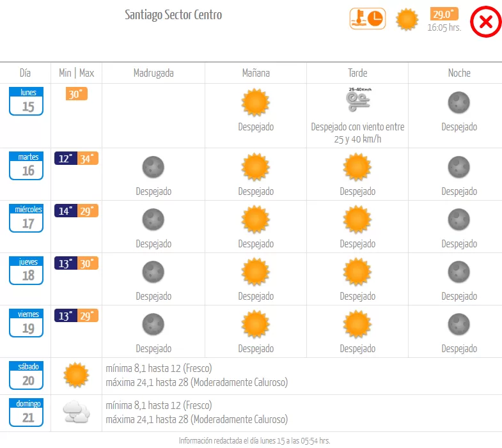
Task: Click the Santiago Sector Centro title
Action: pyautogui.click(x=173, y=15)
